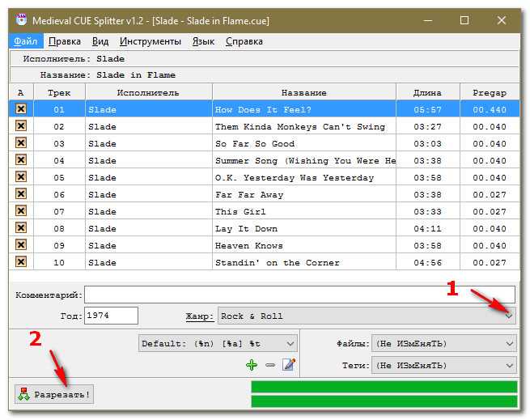This screenshot has height=420, width=530.
Task: Click pregap 00.440 of track 01
Action: pyautogui.click(x=490, y=109)
